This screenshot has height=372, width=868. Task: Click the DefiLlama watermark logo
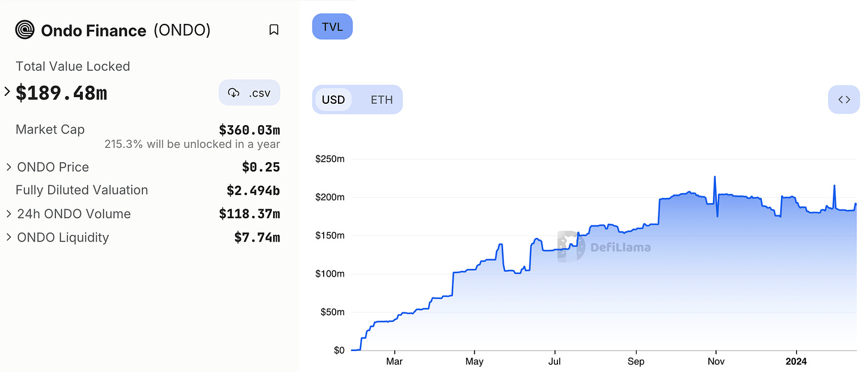coord(572,246)
